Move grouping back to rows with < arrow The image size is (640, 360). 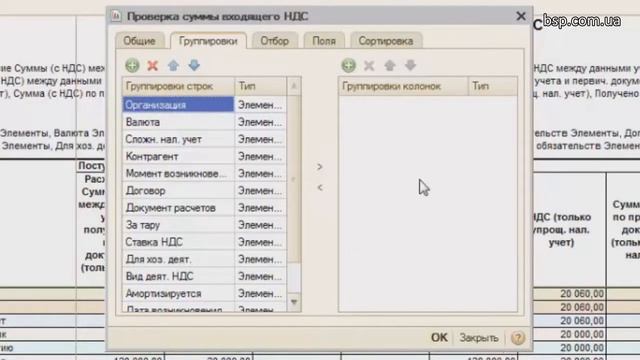point(320,187)
